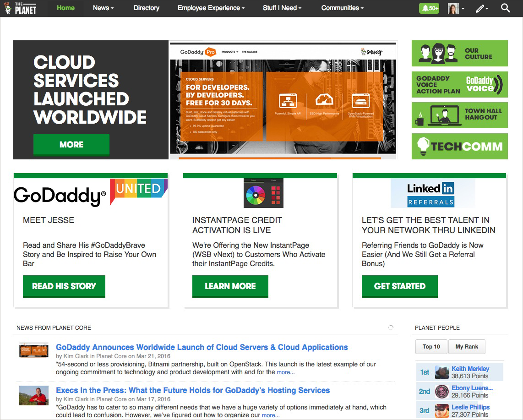Click Keith Merkley's avatar
The width and height of the screenshot is (523, 420).
pyautogui.click(x=442, y=372)
